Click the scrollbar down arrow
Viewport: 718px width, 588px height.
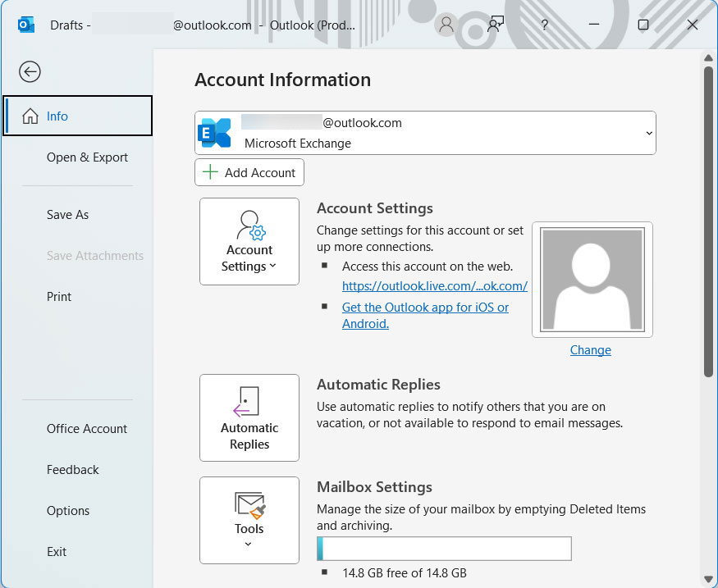(x=708, y=579)
